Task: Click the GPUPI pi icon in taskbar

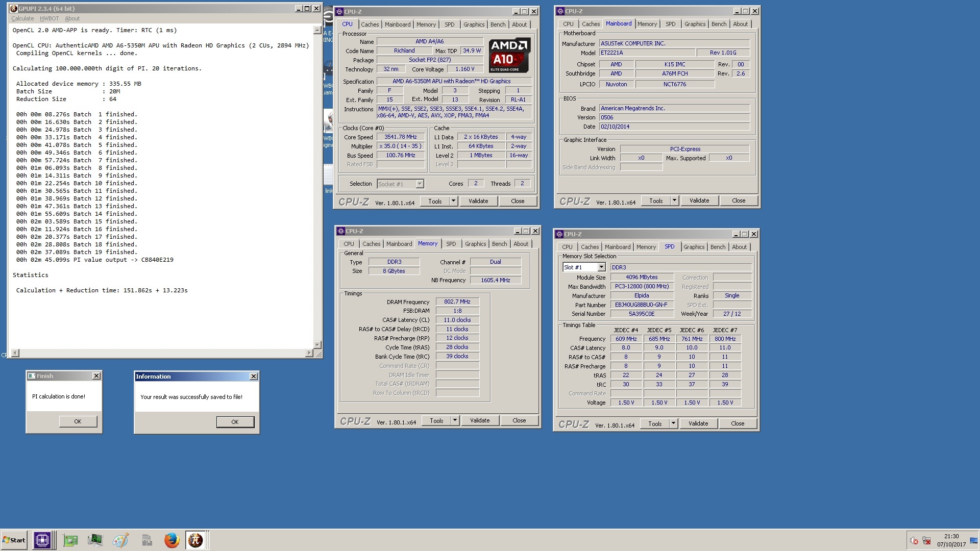Action: pyautogui.click(x=195, y=540)
